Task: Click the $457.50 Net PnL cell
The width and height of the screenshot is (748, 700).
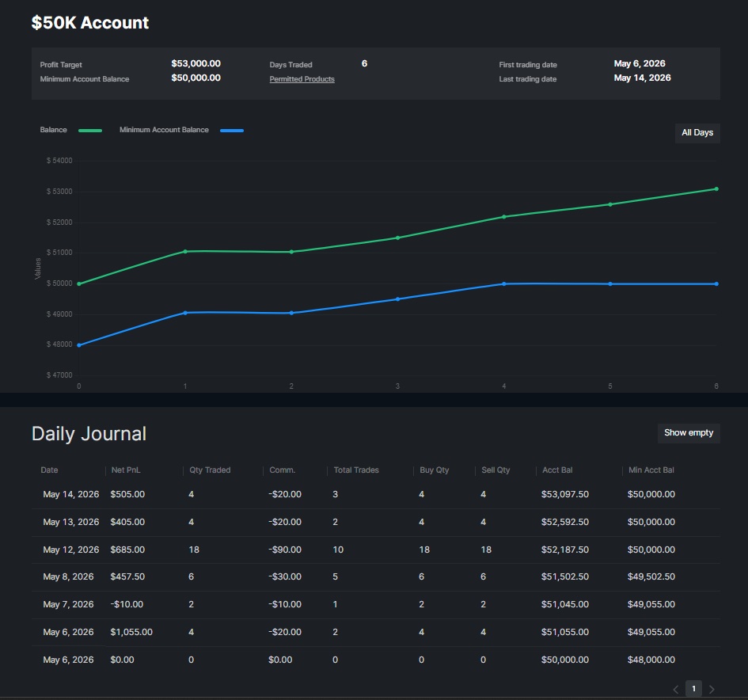Action: pyautogui.click(x=127, y=576)
